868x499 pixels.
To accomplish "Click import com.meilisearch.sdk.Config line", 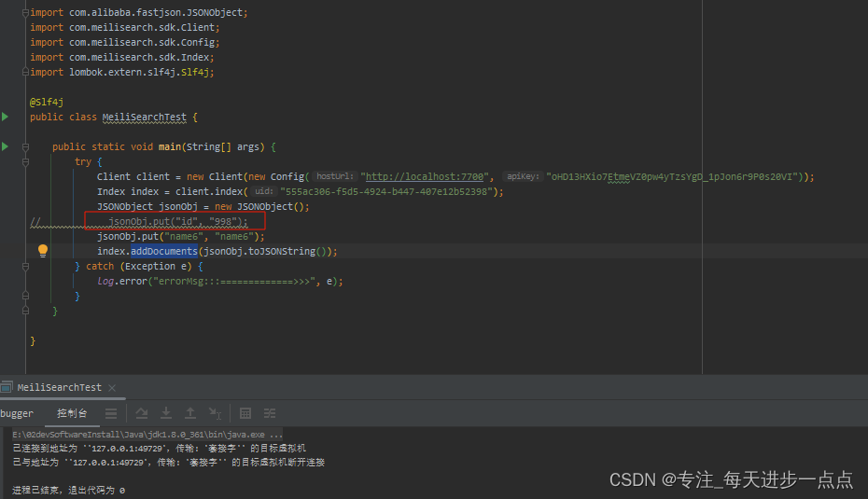I will pyautogui.click(x=124, y=42).
